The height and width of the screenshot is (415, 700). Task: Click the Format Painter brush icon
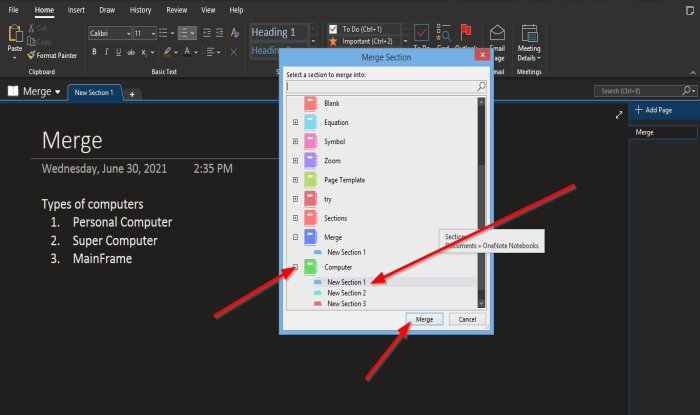coord(31,55)
